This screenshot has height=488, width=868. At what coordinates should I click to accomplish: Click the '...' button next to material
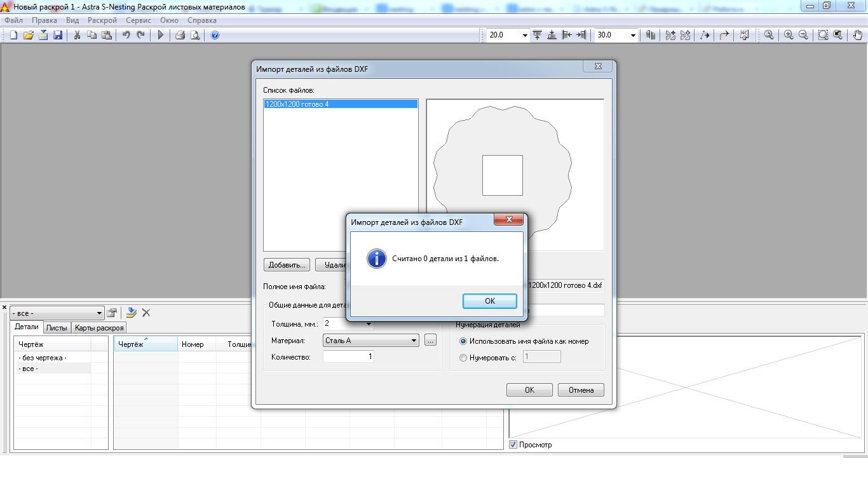click(x=430, y=341)
